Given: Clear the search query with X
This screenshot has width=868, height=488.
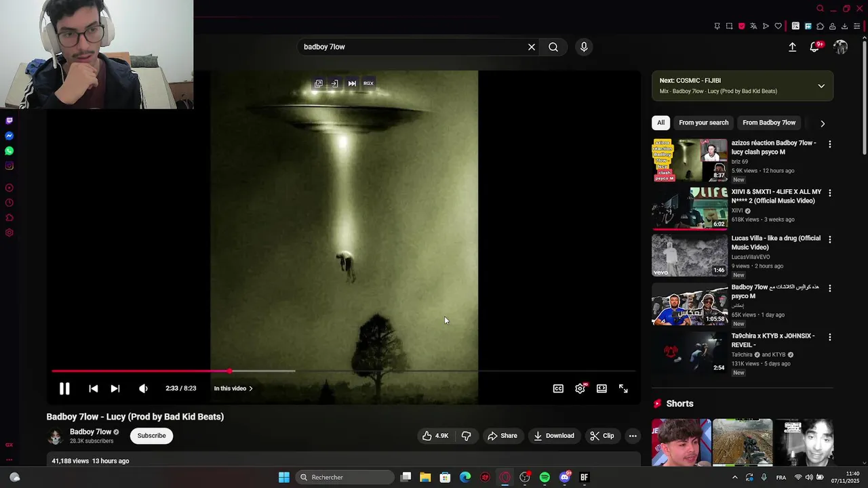Looking at the screenshot, I should coord(532,47).
